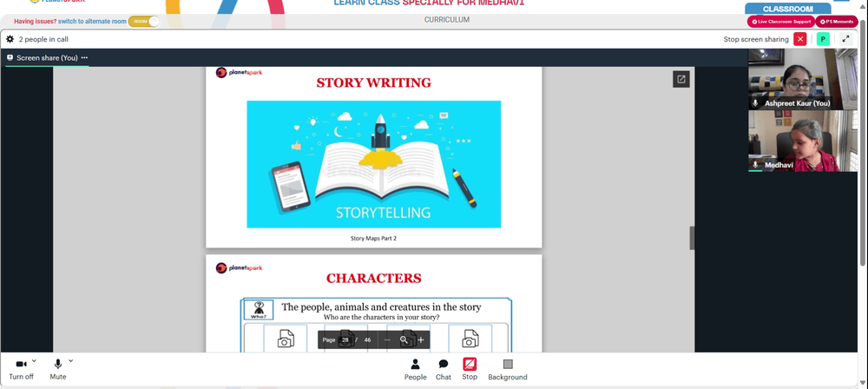Click planetspark logo on Story Writing slide

point(239,72)
